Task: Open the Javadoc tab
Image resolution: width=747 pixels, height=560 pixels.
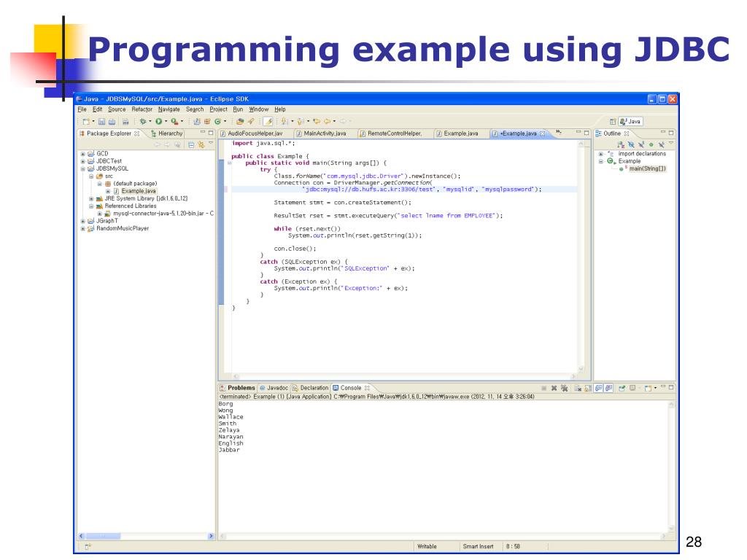Action: point(274,388)
